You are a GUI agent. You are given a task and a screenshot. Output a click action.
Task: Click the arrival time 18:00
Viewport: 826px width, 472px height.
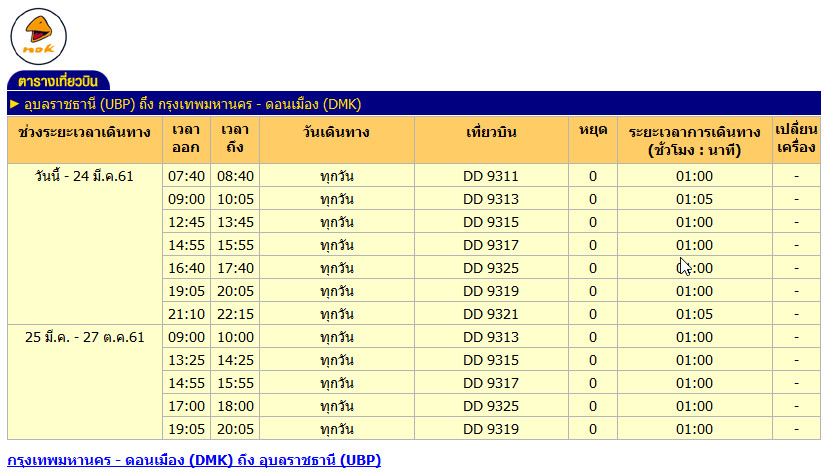pyautogui.click(x=235, y=406)
